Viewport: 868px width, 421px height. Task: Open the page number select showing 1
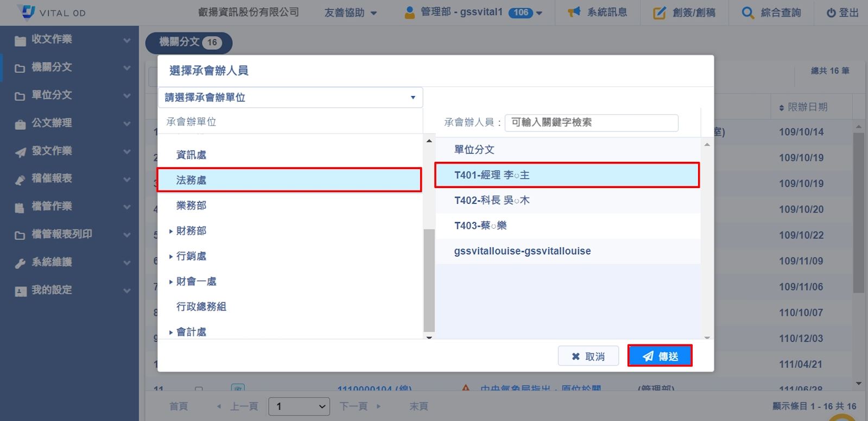(x=299, y=406)
